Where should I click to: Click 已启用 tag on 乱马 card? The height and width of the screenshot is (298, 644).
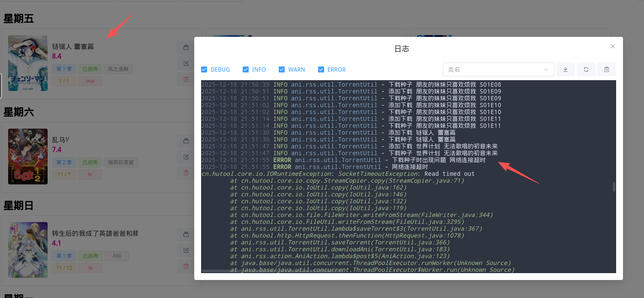coord(90,162)
